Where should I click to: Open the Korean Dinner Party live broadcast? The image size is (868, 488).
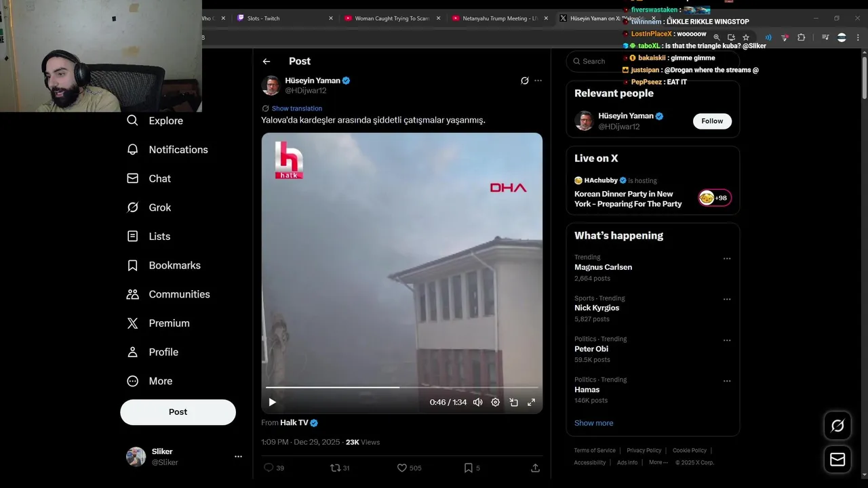pyautogui.click(x=628, y=199)
